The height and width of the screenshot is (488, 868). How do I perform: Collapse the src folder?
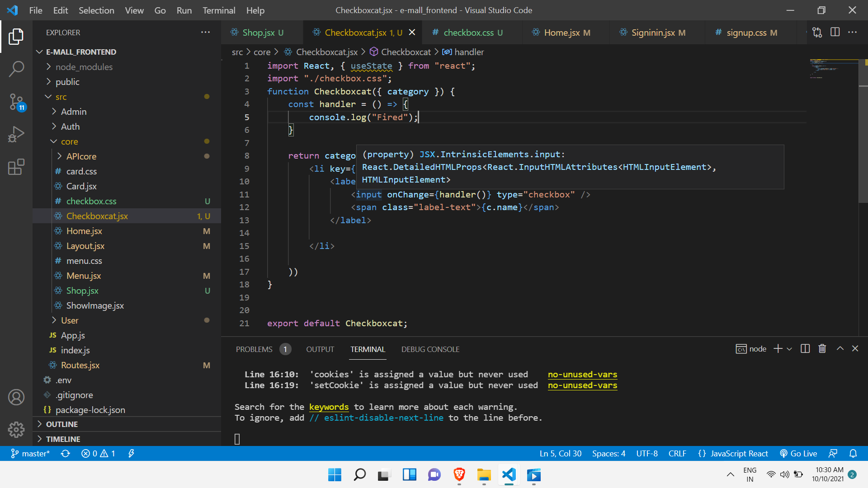[127, 97]
